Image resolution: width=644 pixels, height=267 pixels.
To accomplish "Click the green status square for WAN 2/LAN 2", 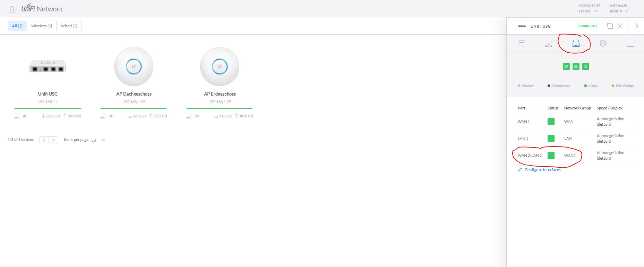I will [x=551, y=155].
